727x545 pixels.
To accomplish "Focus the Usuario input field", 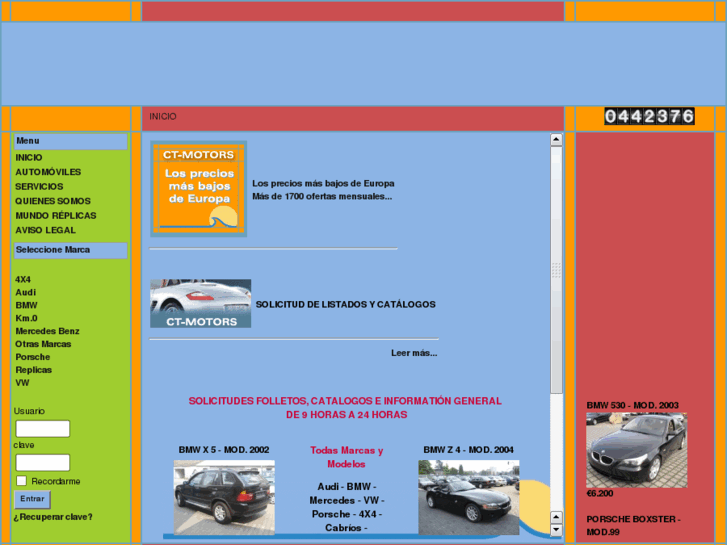I will tap(43, 429).
